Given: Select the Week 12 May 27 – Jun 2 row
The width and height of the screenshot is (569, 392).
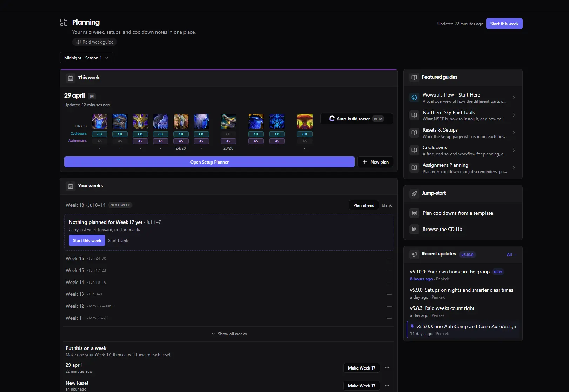Looking at the screenshot, I should [229, 306].
